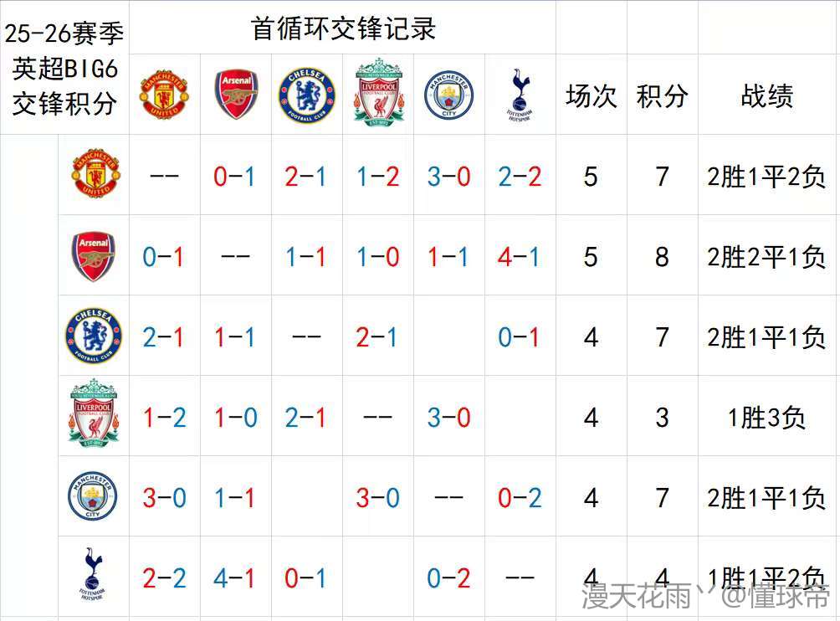Click the Manchester City crest in the header row
The height and width of the screenshot is (621, 840).
pos(449,95)
